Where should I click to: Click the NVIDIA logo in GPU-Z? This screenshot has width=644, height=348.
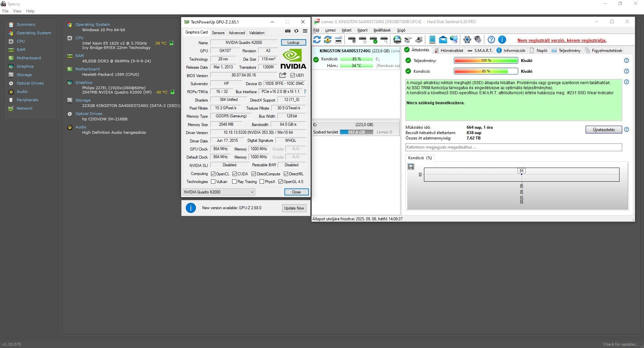click(x=293, y=59)
